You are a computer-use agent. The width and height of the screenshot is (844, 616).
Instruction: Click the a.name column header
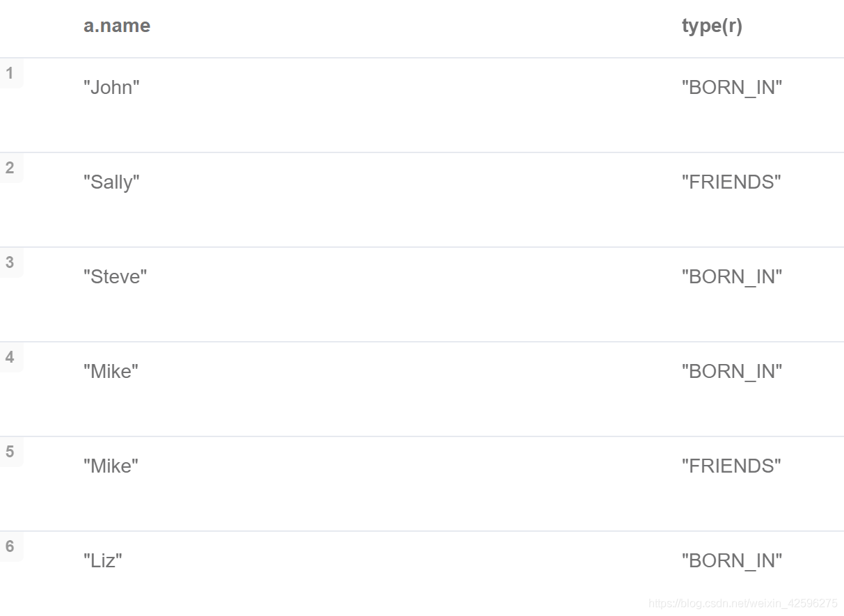click(117, 26)
